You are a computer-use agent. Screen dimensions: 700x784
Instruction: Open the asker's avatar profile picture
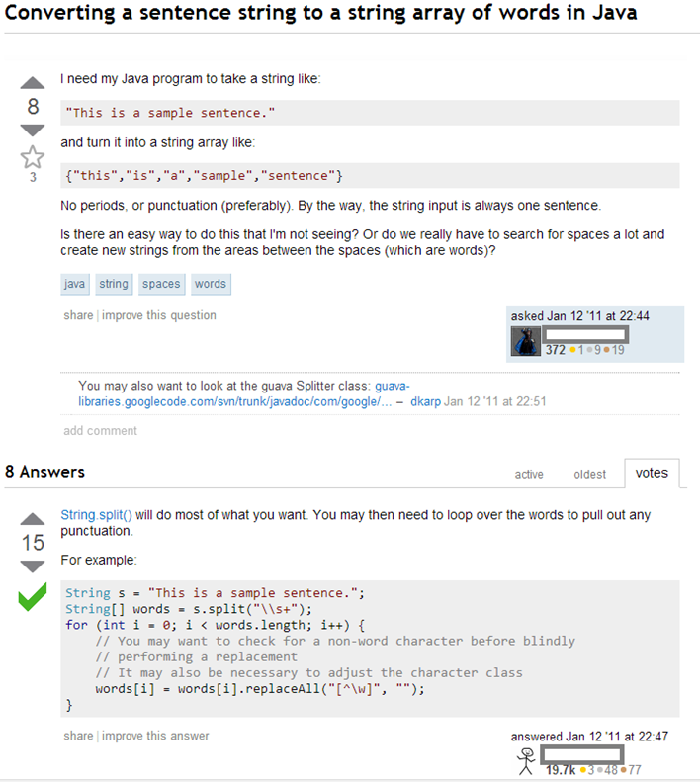(x=525, y=341)
